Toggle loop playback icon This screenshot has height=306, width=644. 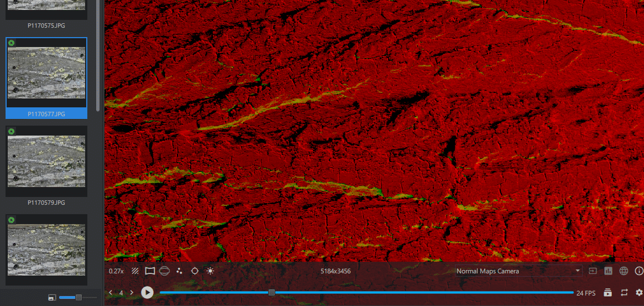pos(624,293)
